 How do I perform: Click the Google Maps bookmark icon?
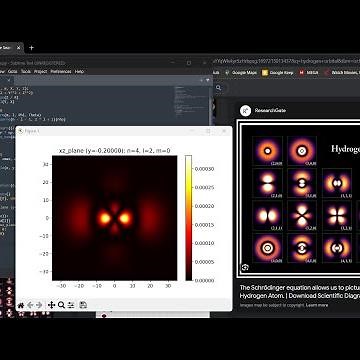click(x=227, y=72)
